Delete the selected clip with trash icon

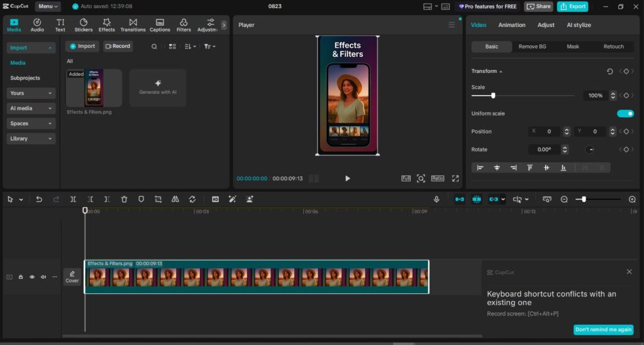[x=124, y=199]
